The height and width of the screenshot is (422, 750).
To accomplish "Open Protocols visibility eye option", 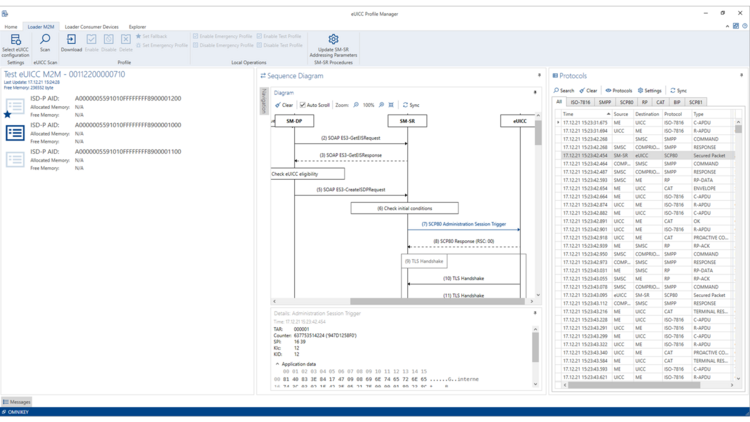I will point(618,90).
